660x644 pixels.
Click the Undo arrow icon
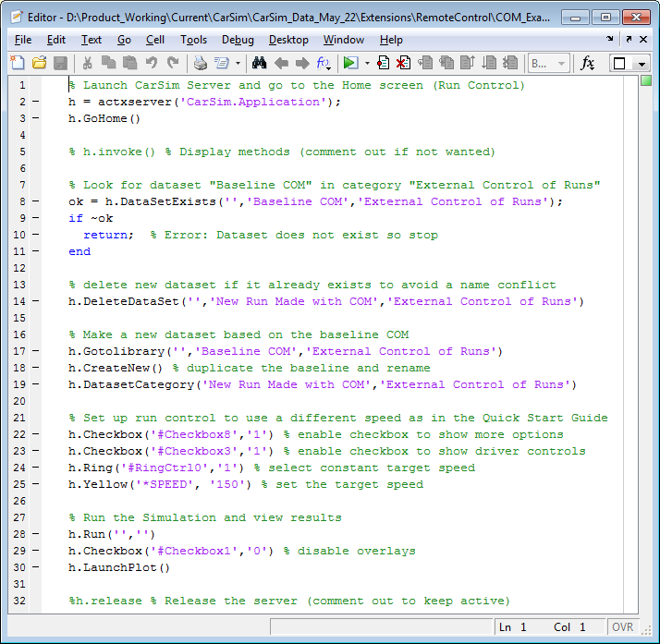tap(152, 63)
